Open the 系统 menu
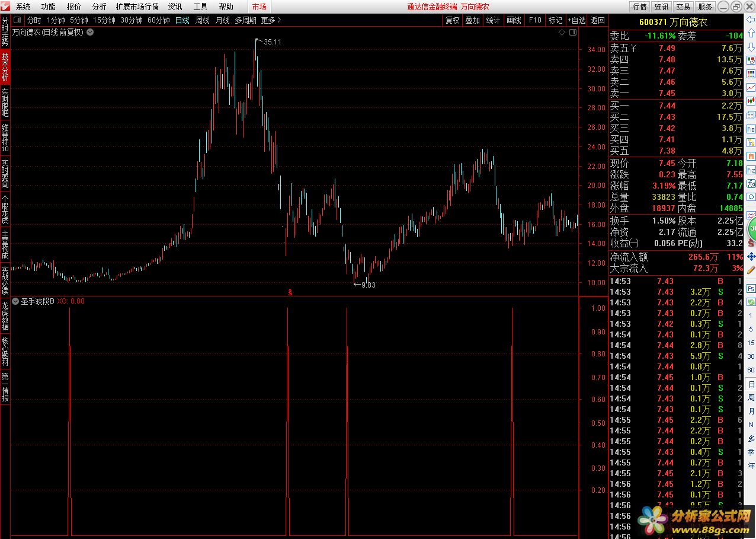Viewport: 756px width, 539px height. [x=23, y=7]
